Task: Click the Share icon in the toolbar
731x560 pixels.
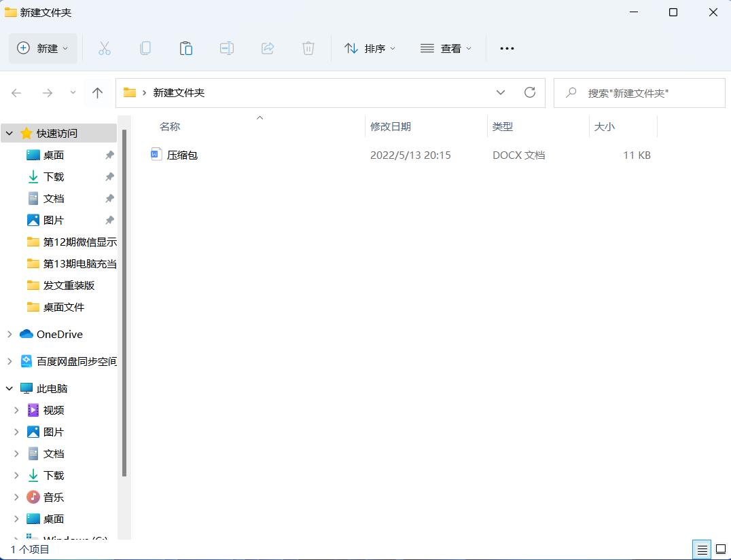Action: [x=268, y=48]
